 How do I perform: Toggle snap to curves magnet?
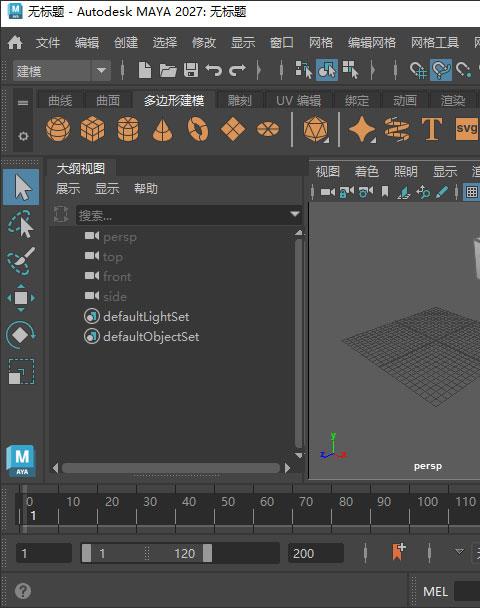click(441, 70)
